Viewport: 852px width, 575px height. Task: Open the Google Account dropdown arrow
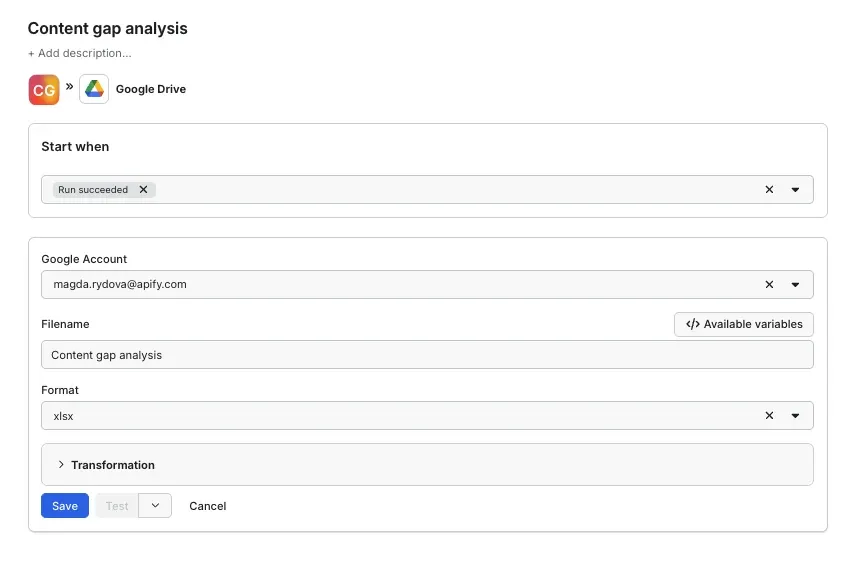(795, 284)
